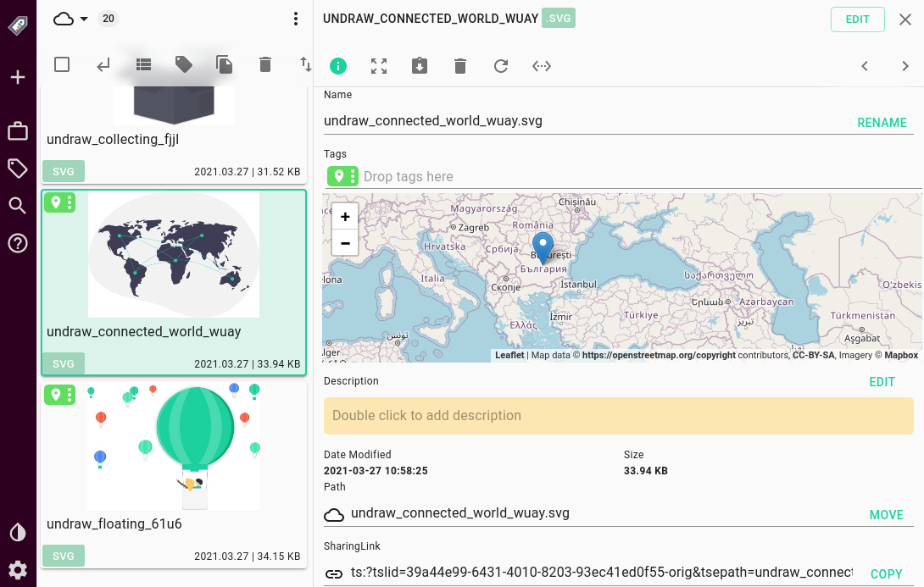This screenshot has height=587, width=924.
Task: Click RENAME next to the file name
Action: [882, 123]
